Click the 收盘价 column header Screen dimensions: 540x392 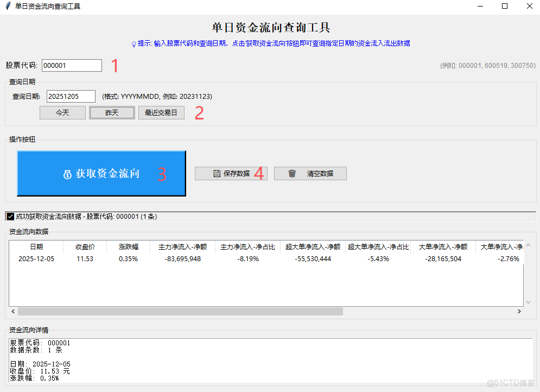coord(85,246)
